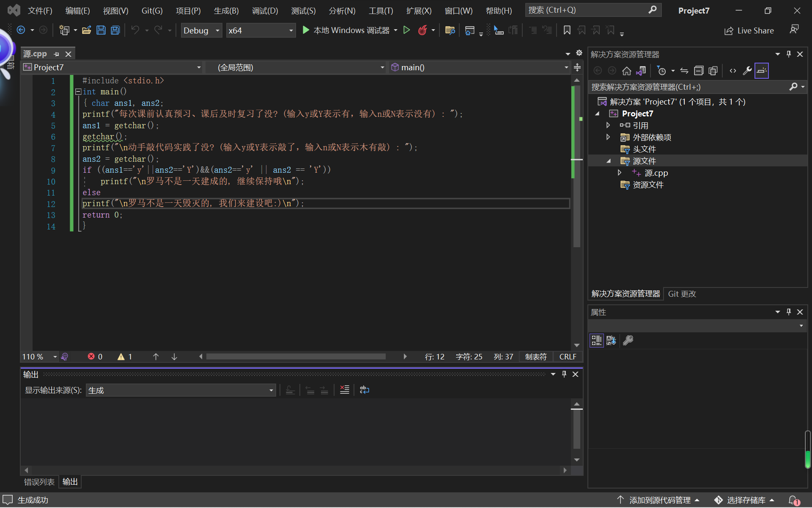
Task: Click the Live Share button
Action: click(x=749, y=30)
